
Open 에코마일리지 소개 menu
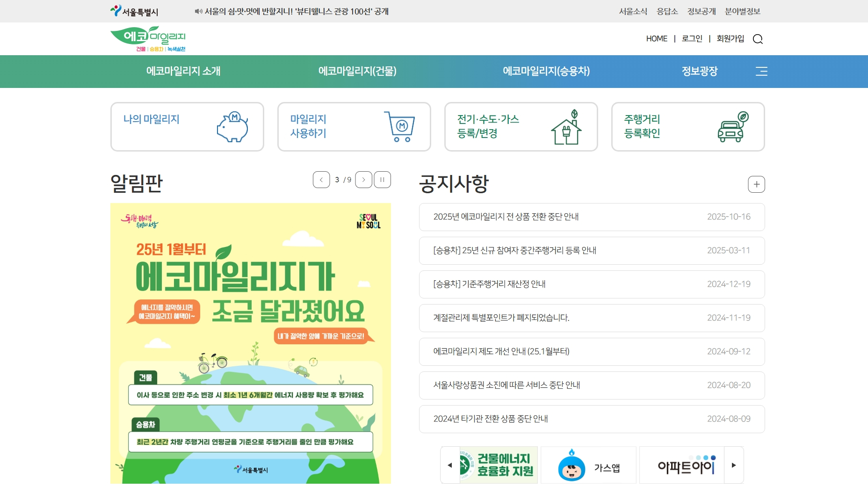tap(183, 71)
